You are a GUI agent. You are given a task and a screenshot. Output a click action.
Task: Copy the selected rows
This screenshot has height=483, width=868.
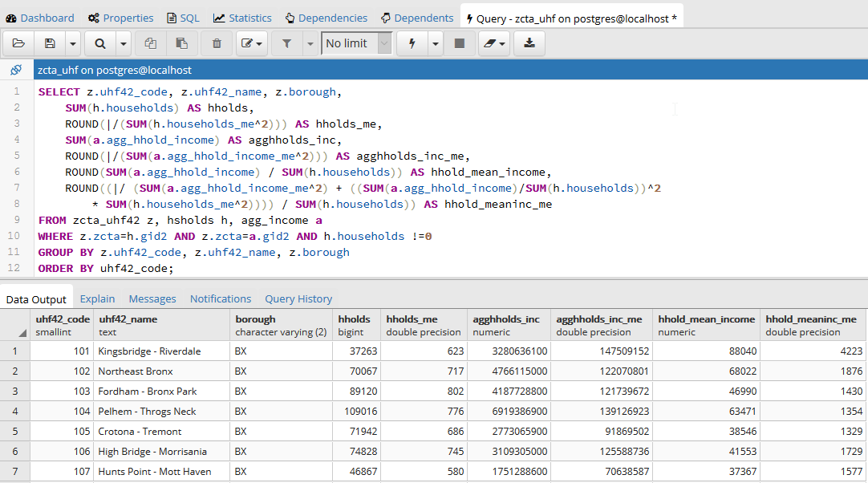point(150,43)
